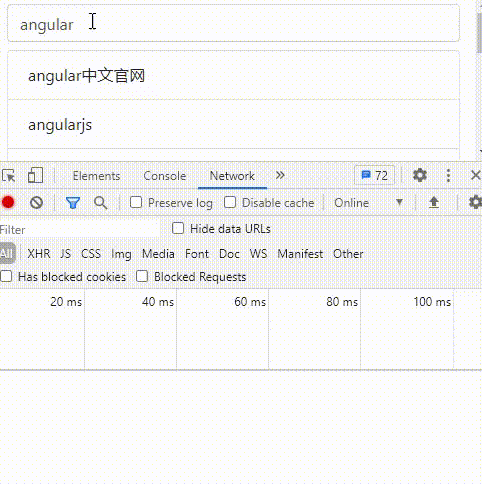482x484 pixels.
Task: Filter requests by XHR
Action: [x=39, y=254]
